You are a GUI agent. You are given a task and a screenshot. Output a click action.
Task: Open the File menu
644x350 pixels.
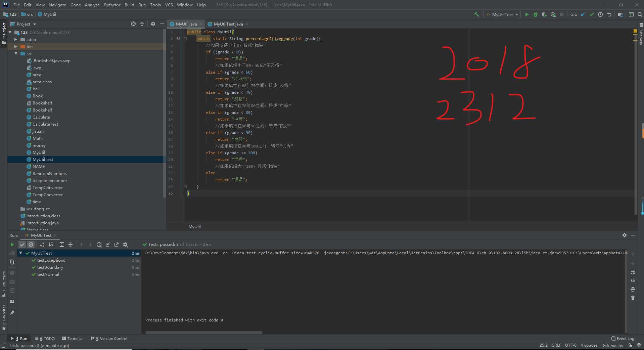[x=16, y=5]
